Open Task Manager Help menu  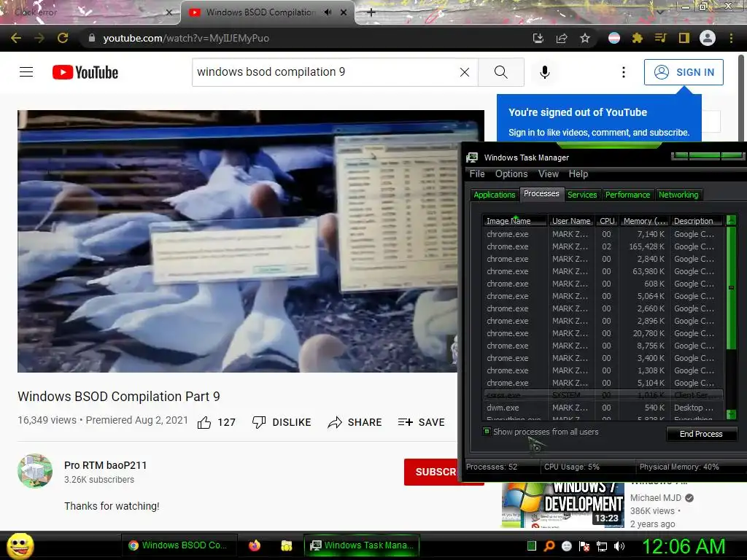[578, 174]
